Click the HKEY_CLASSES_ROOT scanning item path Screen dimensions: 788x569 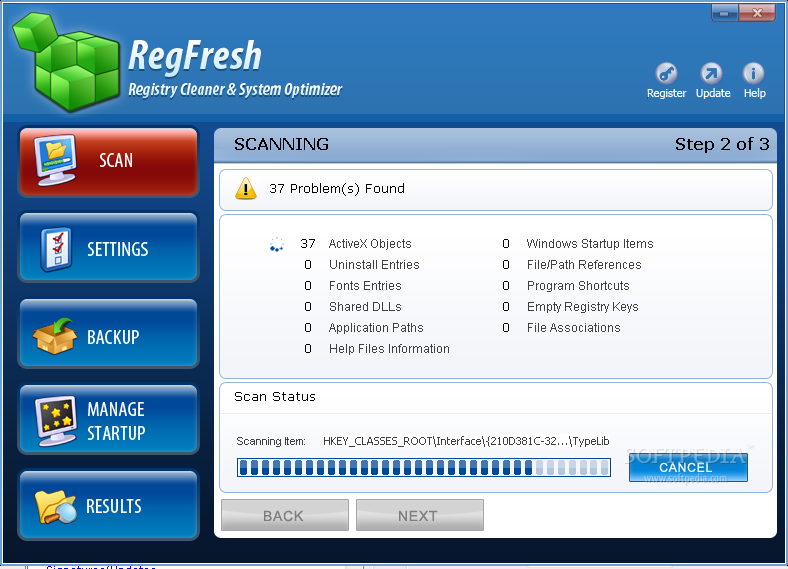tap(466, 441)
